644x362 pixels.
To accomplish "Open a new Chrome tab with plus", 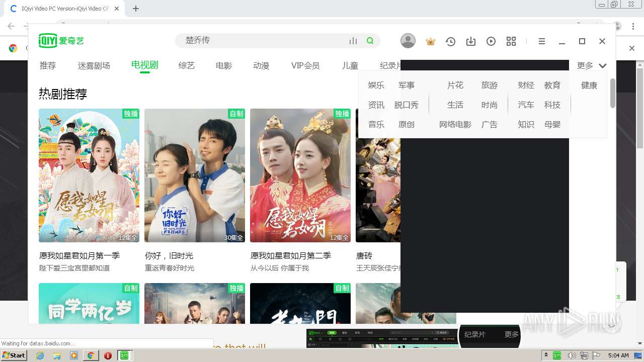I will coord(136,9).
